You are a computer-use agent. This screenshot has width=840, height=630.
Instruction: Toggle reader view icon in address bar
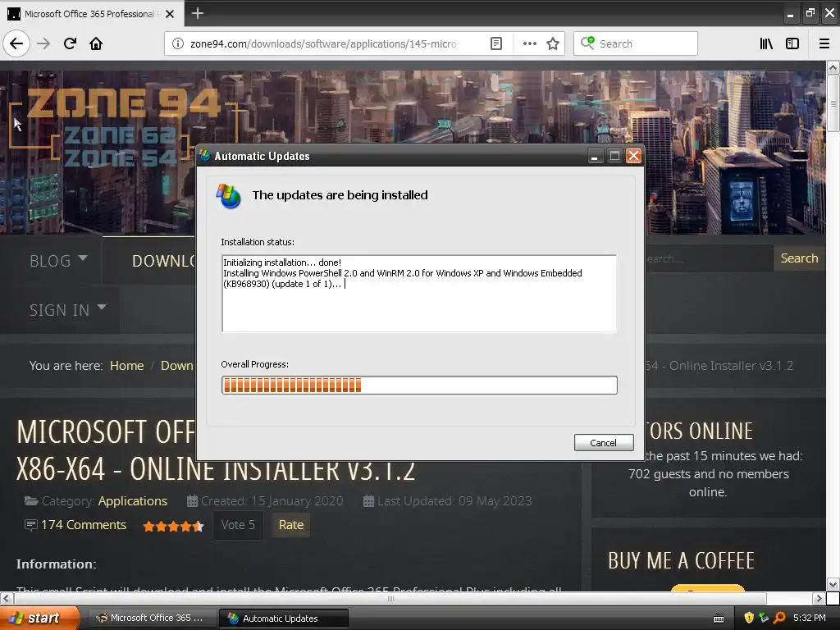[496, 43]
